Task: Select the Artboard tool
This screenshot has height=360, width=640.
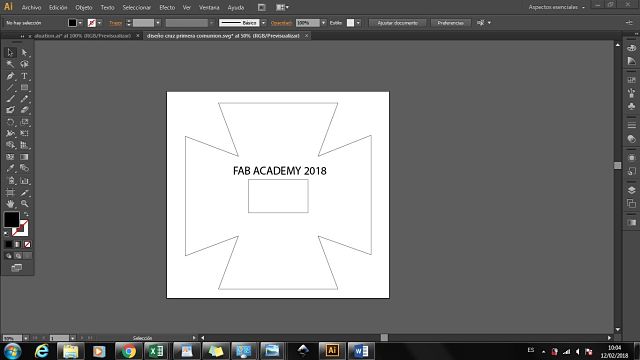Action: 10,192
